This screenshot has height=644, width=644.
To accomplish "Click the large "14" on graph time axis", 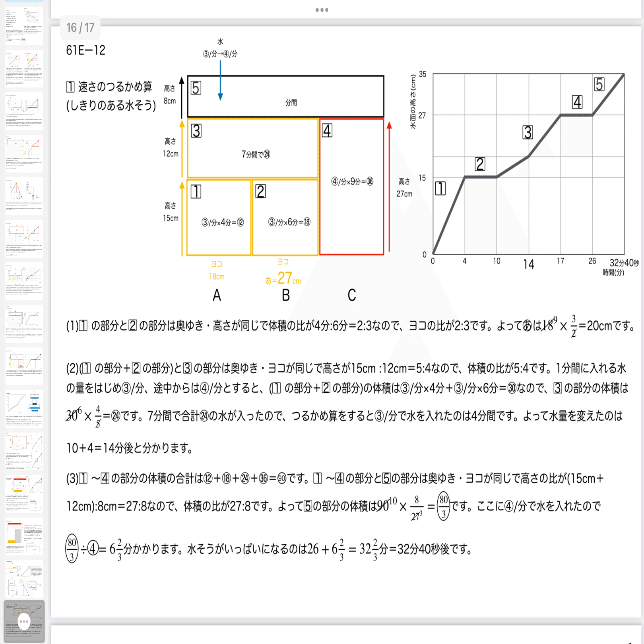I will point(529,264).
